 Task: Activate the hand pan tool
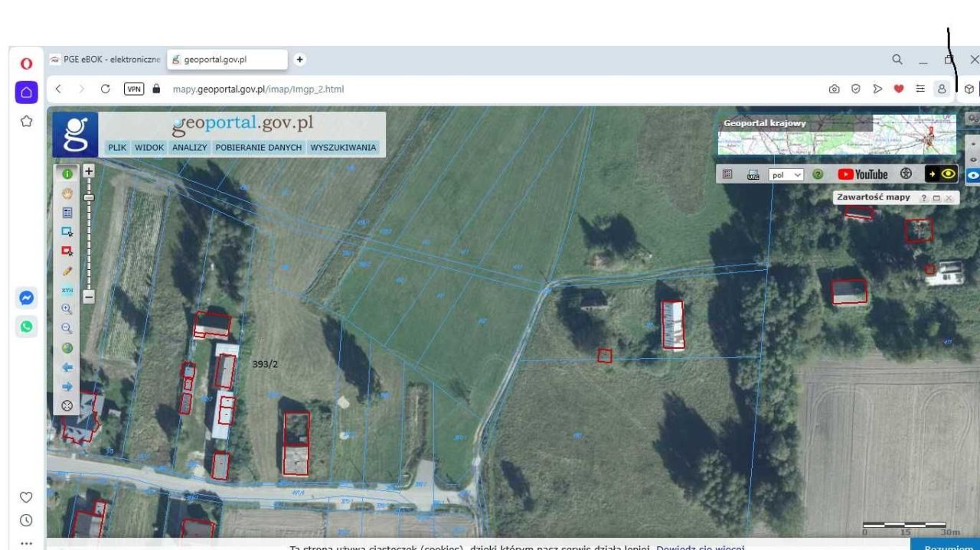(67, 194)
